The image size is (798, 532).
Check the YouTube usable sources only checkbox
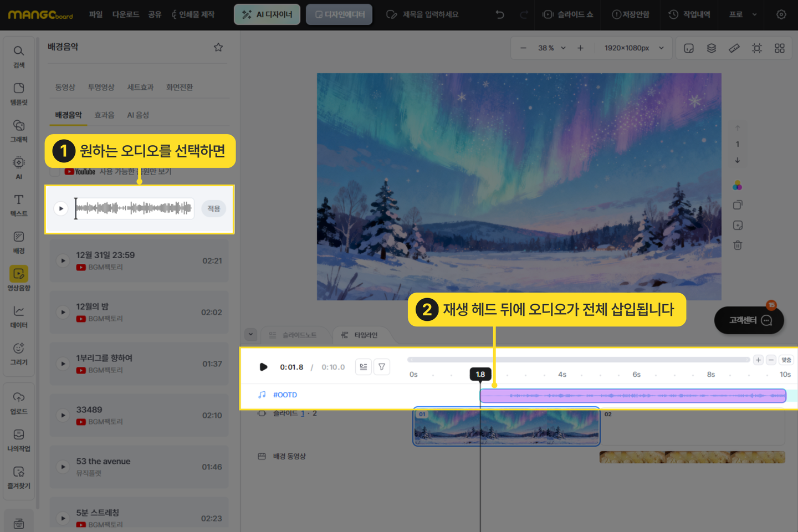[55, 172]
